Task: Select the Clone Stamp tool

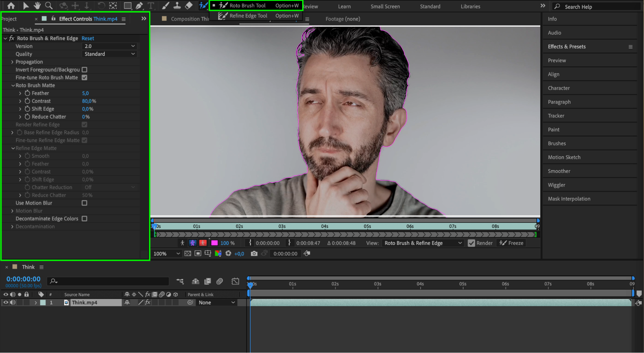Action: pos(177,5)
